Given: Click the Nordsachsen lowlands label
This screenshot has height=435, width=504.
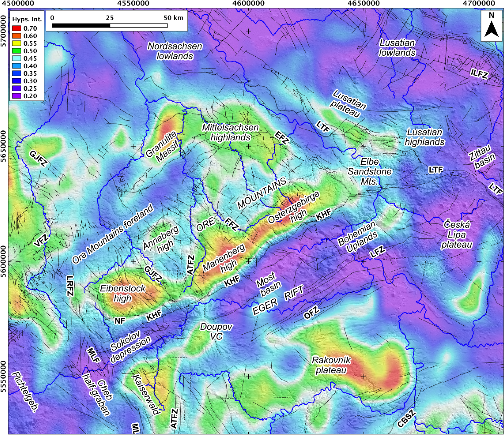Looking at the screenshot, I should click(175, 51).
